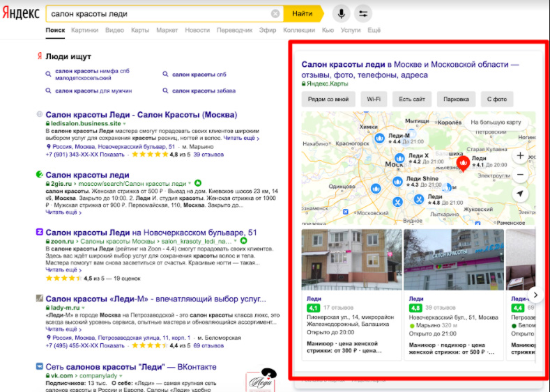Zoom out the map with minus button
This screenshot has height=392, width=550.
pos(520,175)
